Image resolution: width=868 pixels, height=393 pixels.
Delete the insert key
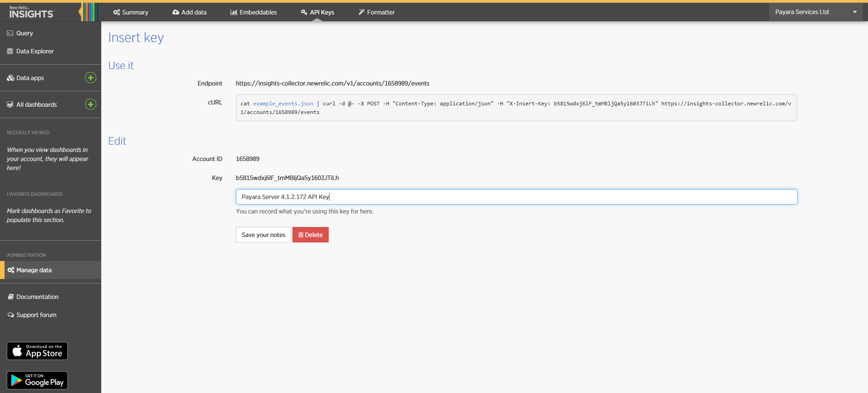tap(311, 235)
